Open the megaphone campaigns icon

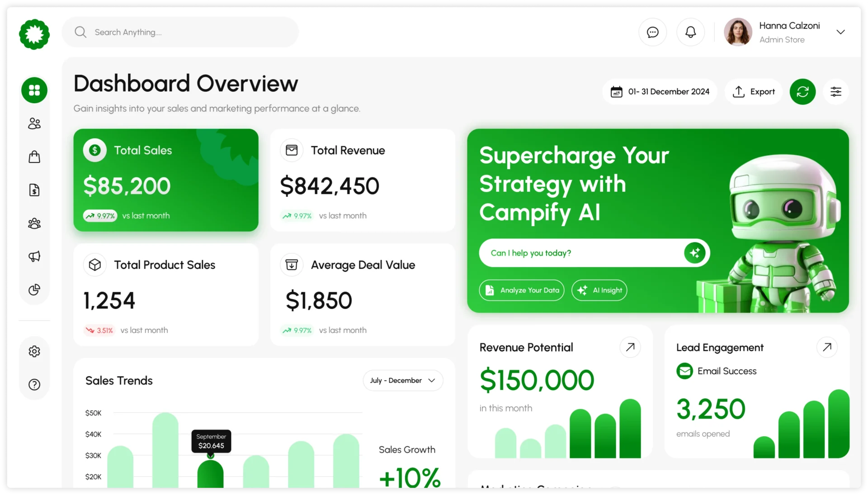click(34, 257)
